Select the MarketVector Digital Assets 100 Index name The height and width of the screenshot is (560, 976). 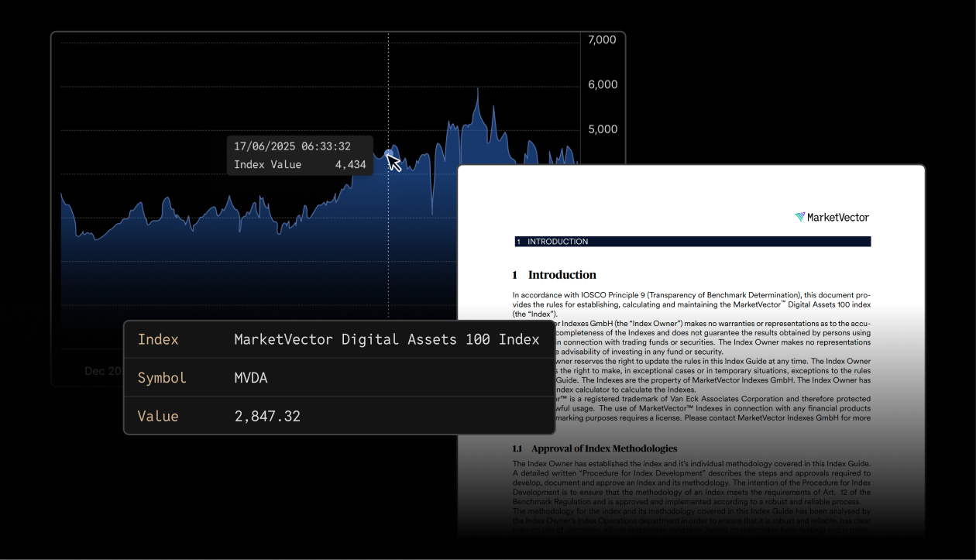(x=387, y=339)
